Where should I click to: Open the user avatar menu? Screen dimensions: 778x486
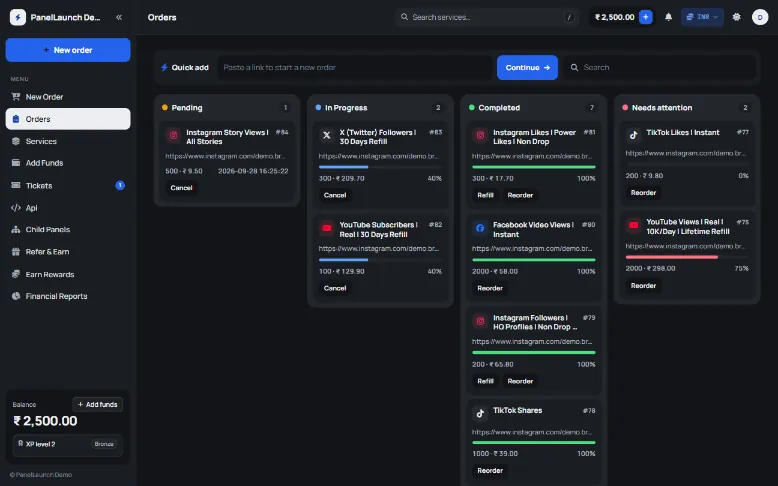click(x=760, y=17)
